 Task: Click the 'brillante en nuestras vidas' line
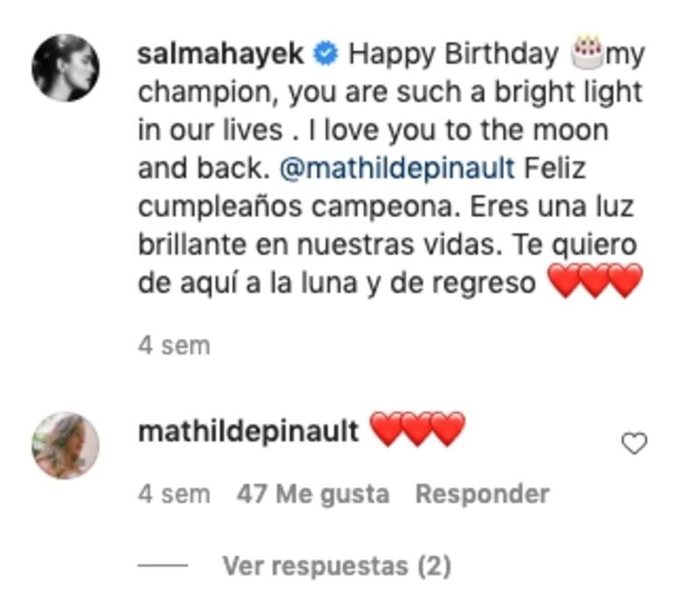tap(317, 245)
